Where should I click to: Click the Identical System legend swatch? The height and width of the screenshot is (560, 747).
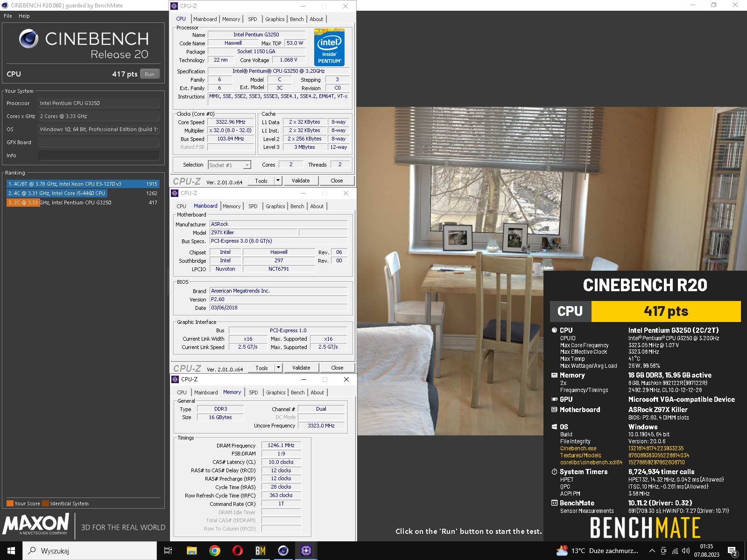(45, 504)
